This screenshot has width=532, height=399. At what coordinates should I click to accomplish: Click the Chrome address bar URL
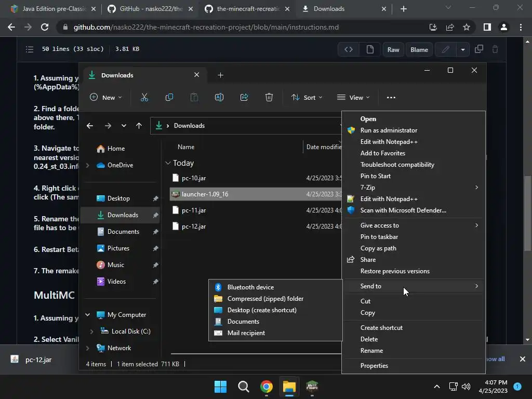coord(206,27)
